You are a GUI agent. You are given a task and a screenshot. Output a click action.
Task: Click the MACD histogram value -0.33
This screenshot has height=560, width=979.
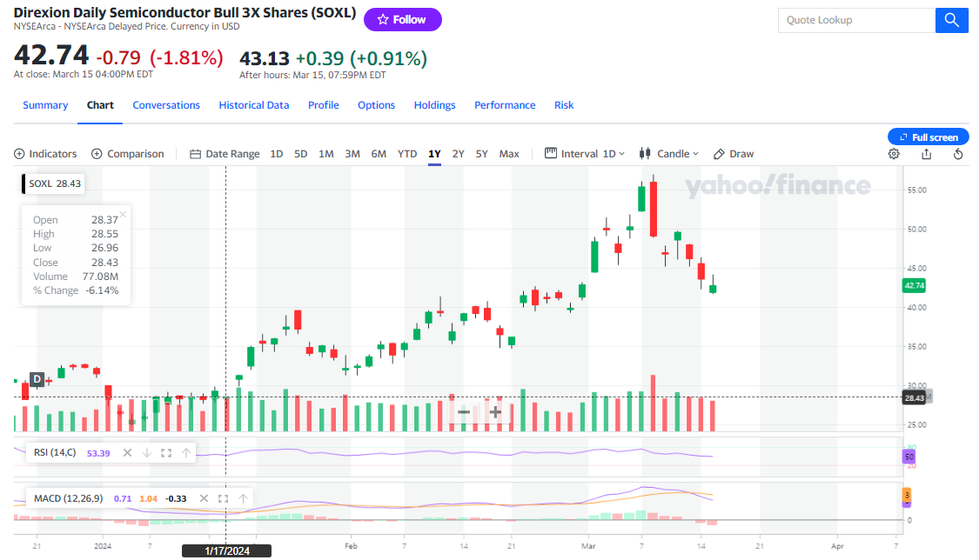176,499
